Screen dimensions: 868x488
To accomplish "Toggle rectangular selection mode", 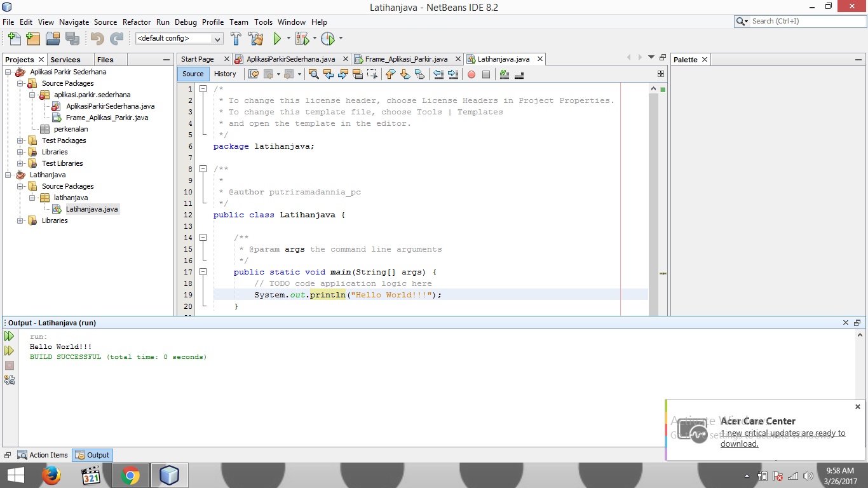I will tap(371, 74).
